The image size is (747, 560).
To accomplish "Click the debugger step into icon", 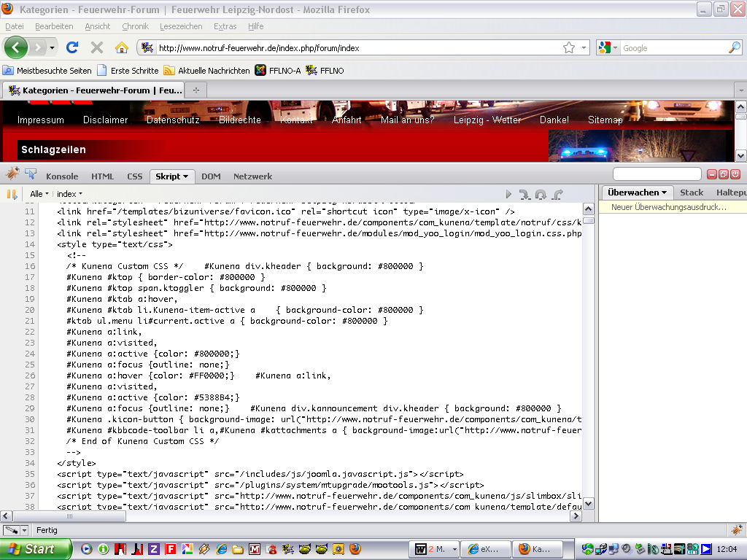I will pos(525,194).
